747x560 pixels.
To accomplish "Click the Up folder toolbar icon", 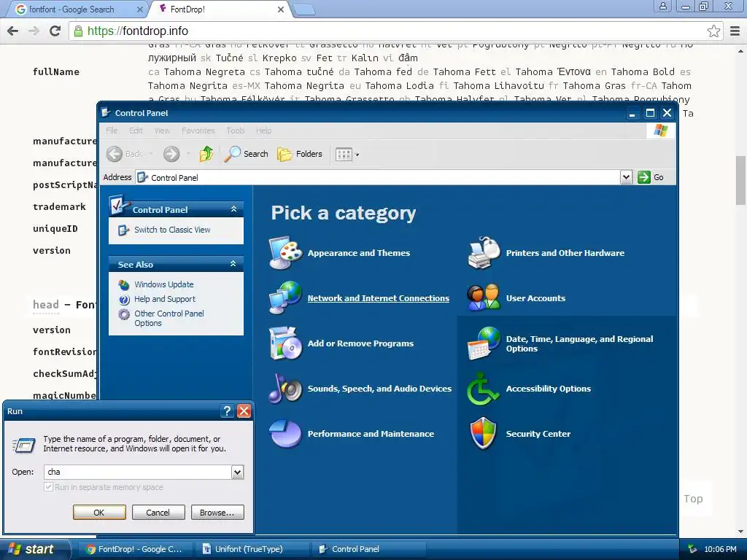I will tap(206, 154).
